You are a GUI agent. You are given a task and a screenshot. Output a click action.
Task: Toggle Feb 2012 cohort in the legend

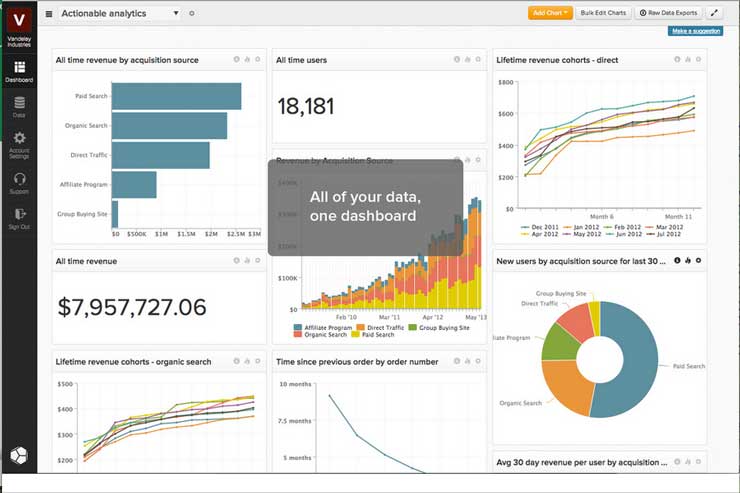click(x=622, y=227)
